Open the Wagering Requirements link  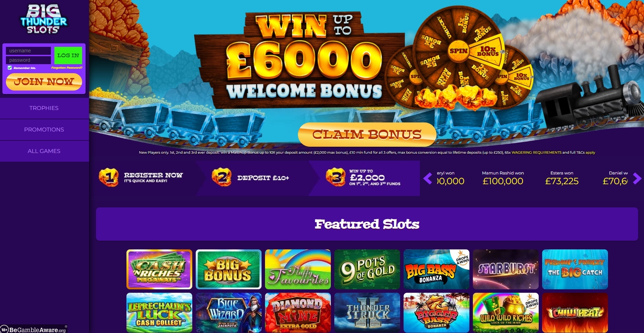(536, 152)
